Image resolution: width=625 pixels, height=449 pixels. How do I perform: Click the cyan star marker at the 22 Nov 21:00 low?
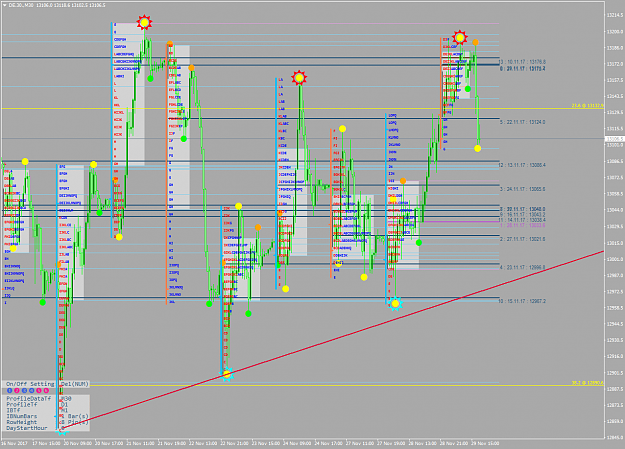227,374
